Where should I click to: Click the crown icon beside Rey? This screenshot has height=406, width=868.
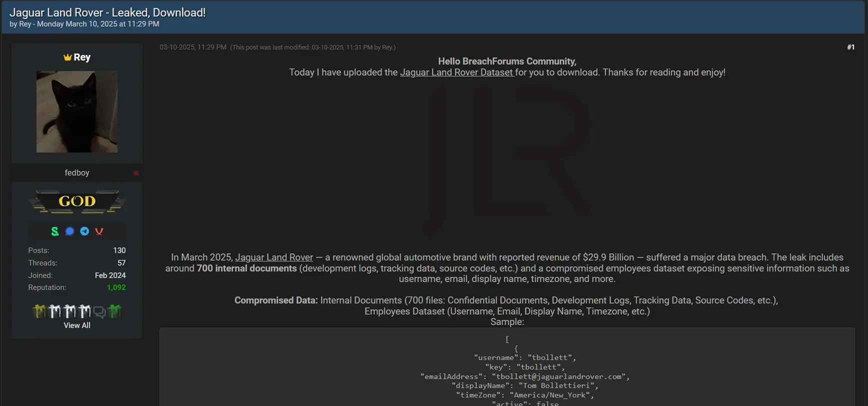point(68,57)
